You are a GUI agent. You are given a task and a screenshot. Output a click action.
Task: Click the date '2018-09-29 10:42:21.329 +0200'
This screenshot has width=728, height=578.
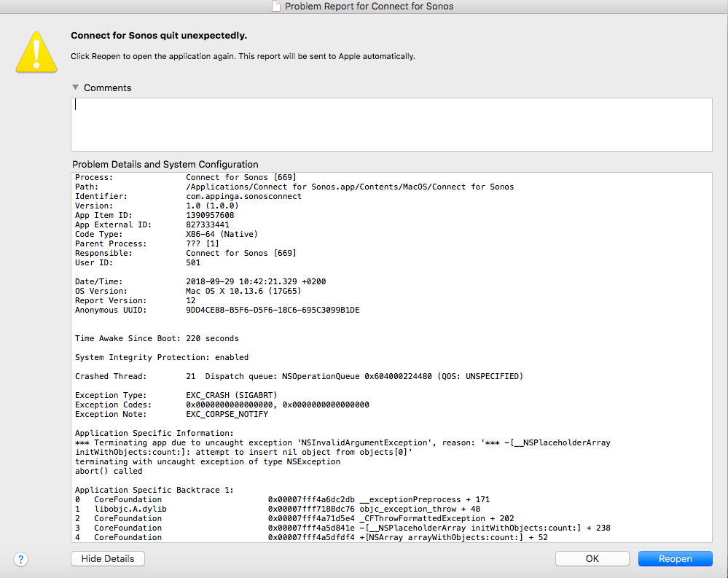tap(256, 281)
